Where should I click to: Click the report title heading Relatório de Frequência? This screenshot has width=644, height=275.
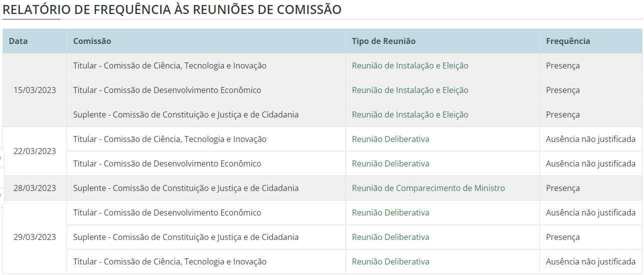pos(172,9)
